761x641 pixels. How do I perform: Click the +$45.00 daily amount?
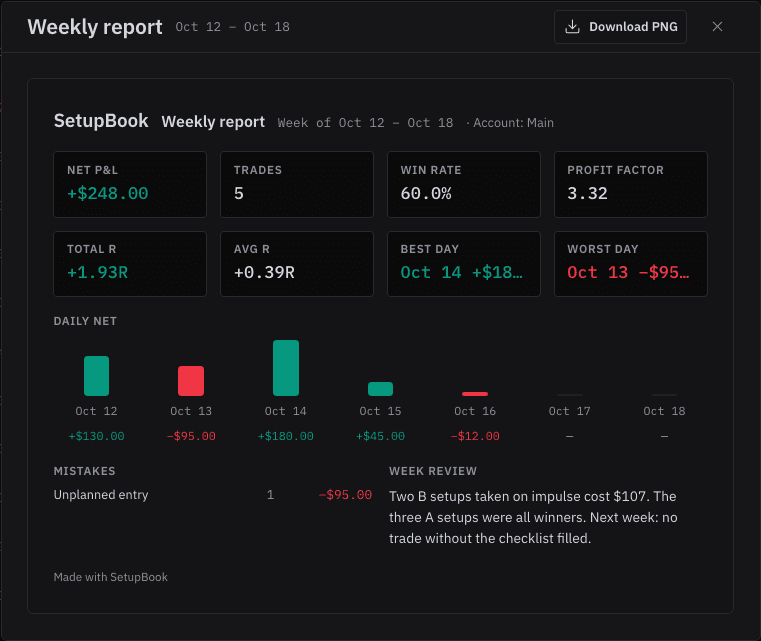[x=380, y=436]
